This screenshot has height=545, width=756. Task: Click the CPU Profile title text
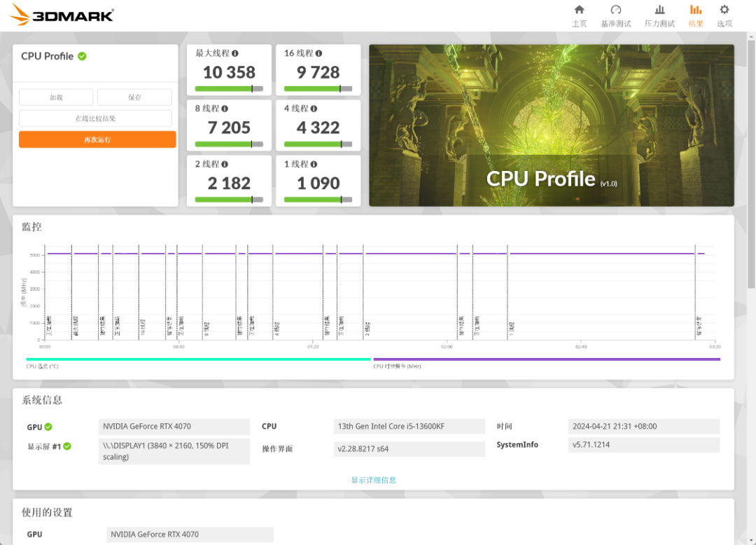click(48, 56)
